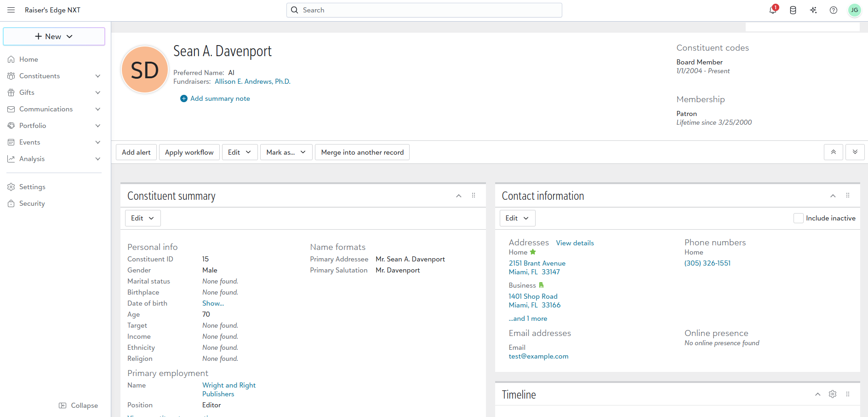
Task: Click the search magnifier icon
Action: (295, 10)
